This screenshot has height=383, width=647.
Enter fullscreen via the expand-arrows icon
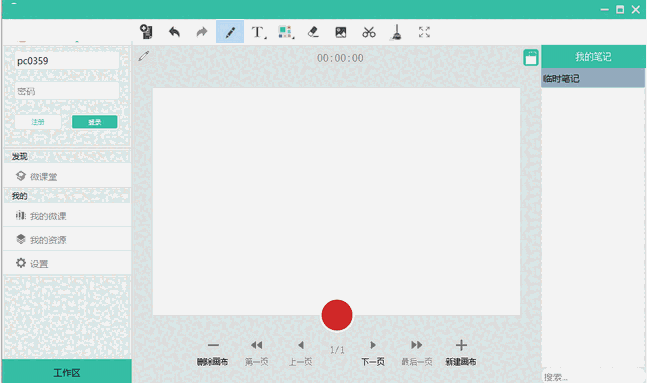pyautogui.click(x=424, y=32)
